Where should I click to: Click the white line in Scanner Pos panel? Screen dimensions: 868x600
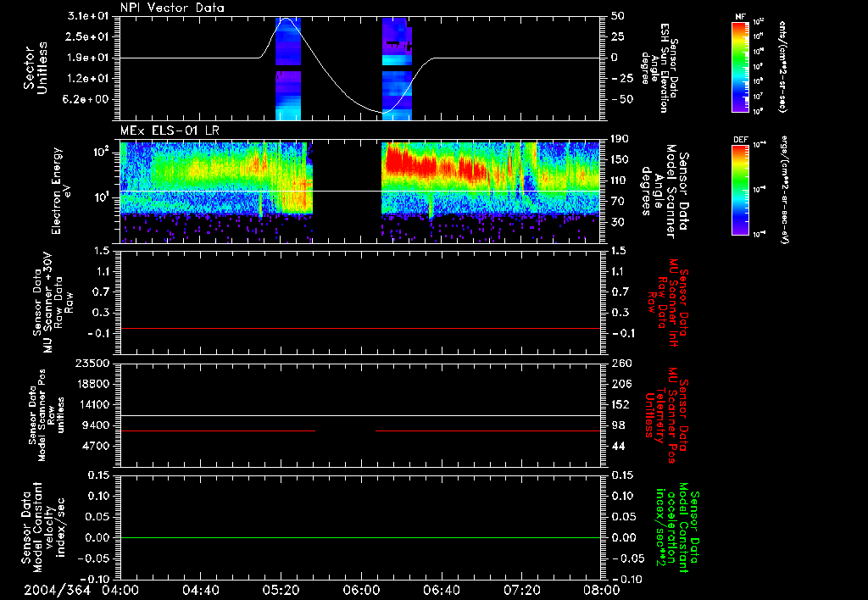point(360,416)
